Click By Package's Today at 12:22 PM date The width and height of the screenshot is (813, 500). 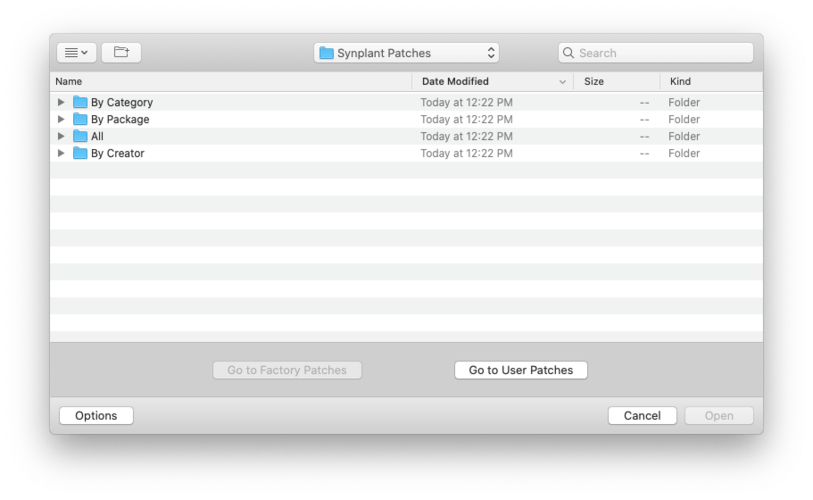tap(467, 119)
